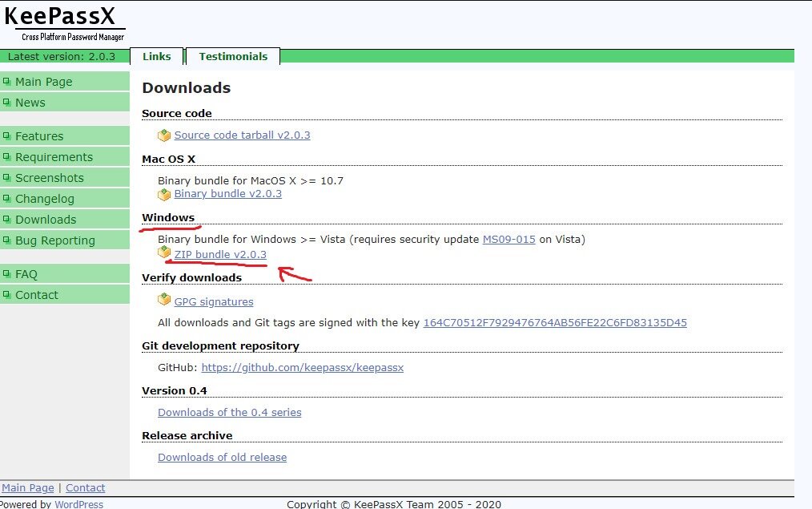Download Source code tarball v2.0.3
This screenshot has width=812, height=509.
[242, 135]
